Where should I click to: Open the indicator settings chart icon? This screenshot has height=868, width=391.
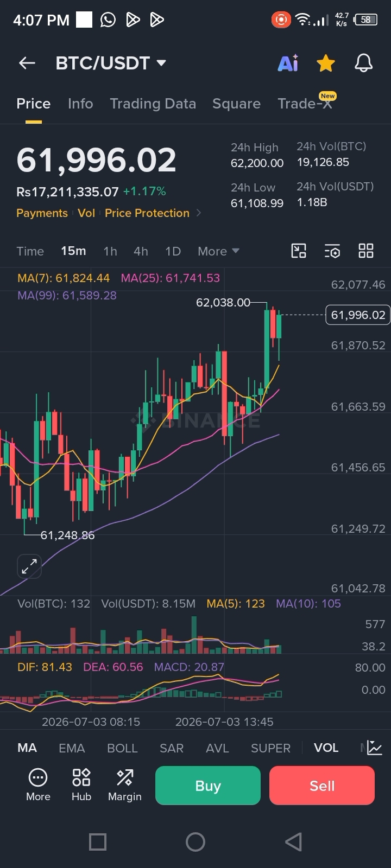374,748
